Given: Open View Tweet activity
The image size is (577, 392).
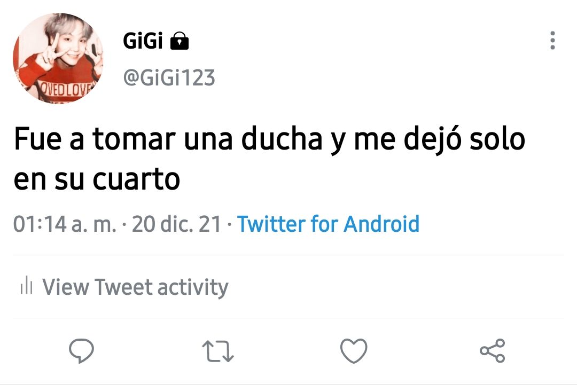Looking at the screenshot, I should pos(124,287).
